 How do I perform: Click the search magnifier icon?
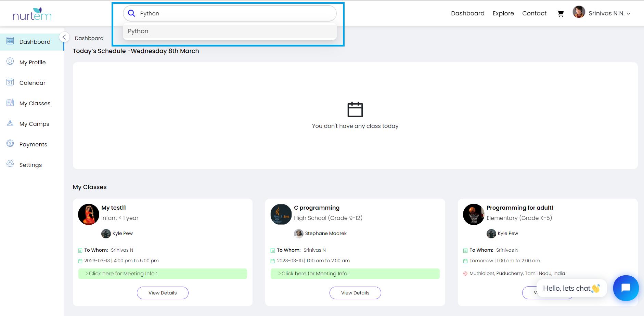[x=131, y=13]
